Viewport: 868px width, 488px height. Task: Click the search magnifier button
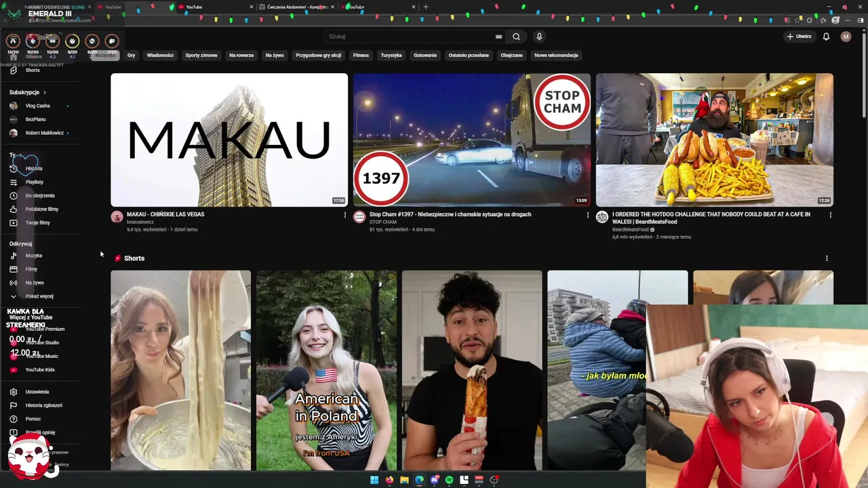tap(516, 37)
